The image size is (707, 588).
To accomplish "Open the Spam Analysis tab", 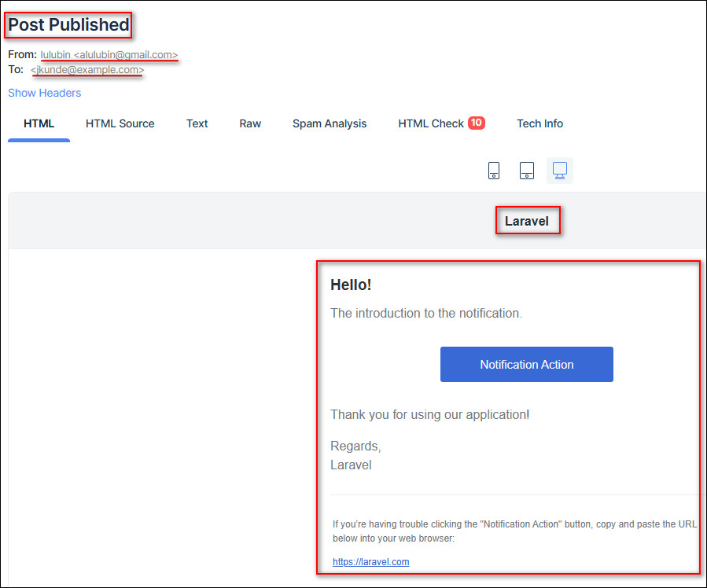I will tap(330, 123).
